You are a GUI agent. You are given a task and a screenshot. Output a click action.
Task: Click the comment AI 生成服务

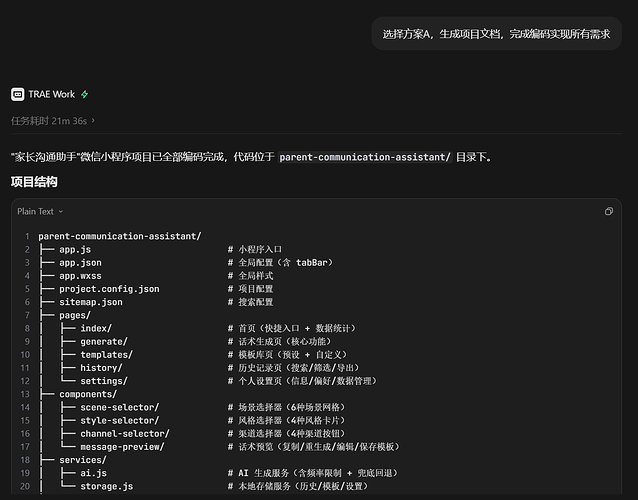pos(313,473)
